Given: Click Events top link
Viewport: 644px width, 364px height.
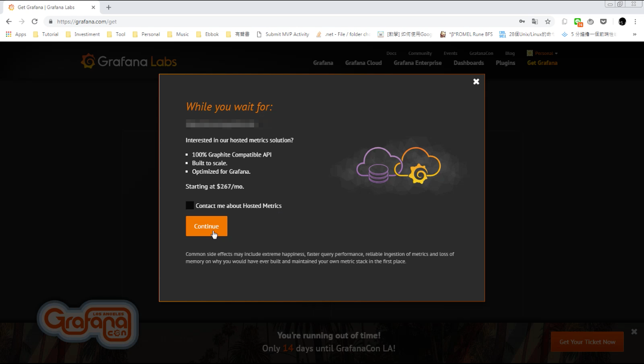Looking at the screenshot, I should (450, 53).
